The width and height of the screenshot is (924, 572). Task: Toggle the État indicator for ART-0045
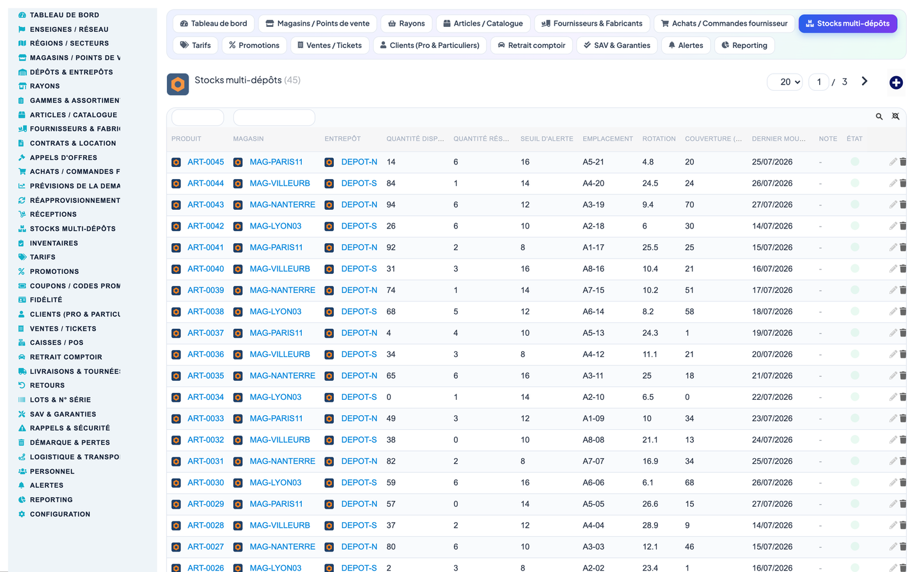855,162
